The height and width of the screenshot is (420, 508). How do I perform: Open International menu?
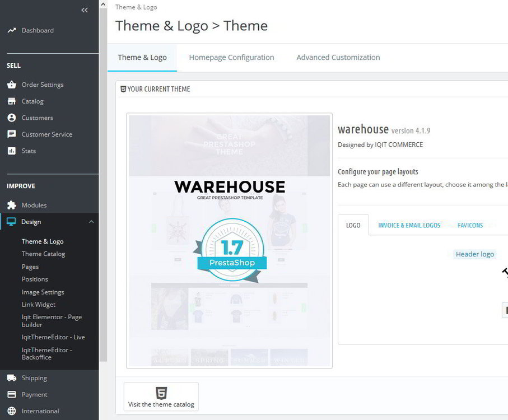pyautogui.click(x=40, y=411)
